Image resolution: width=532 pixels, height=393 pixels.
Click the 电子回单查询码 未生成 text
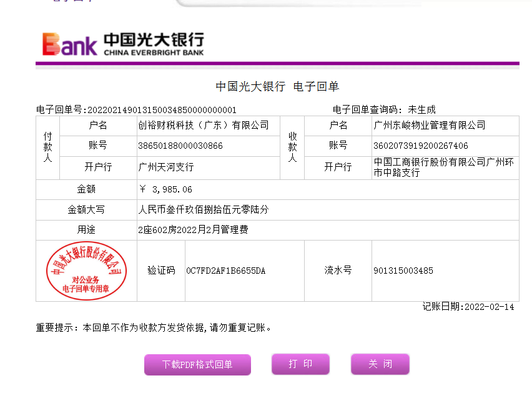coord(384,110)
